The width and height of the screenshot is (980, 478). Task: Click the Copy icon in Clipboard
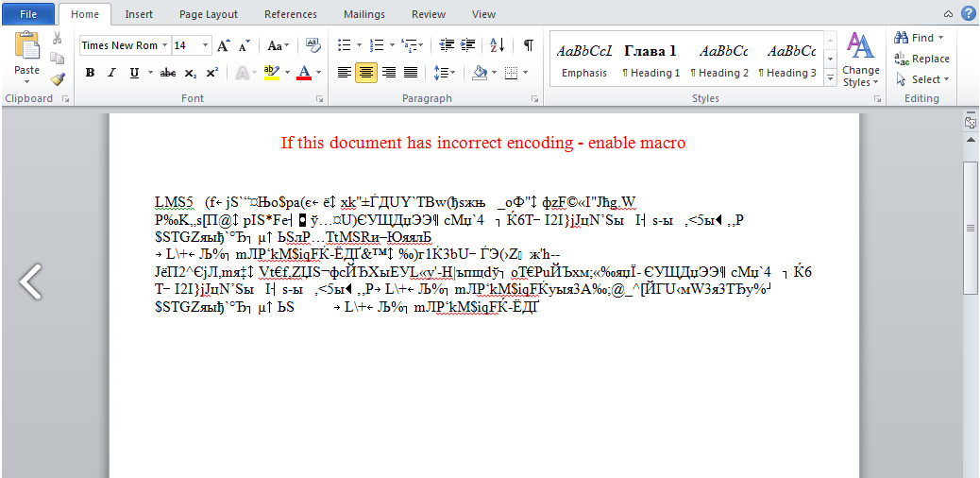[58, 59]
